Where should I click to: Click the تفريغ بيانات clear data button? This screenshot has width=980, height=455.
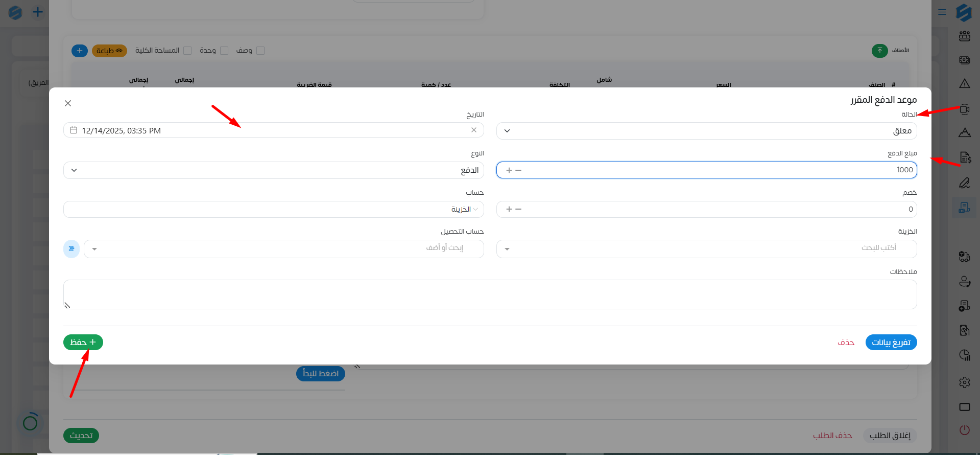[891, 343]
